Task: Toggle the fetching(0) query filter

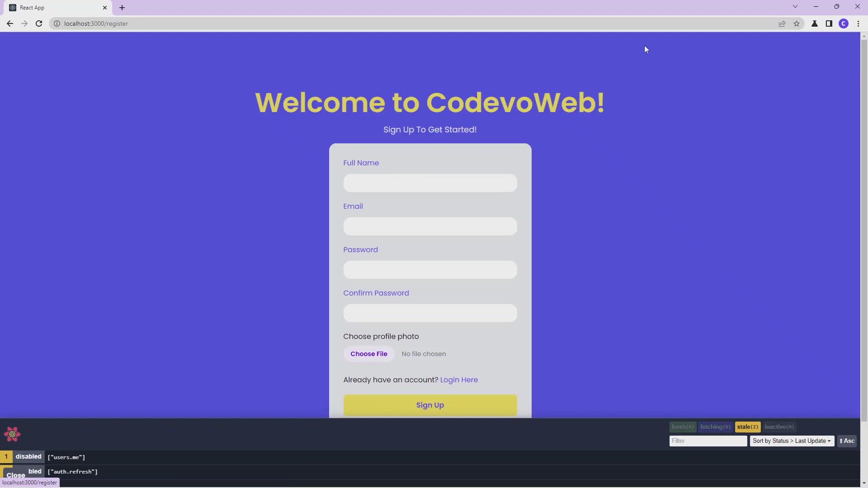Action: click(715, 427)
